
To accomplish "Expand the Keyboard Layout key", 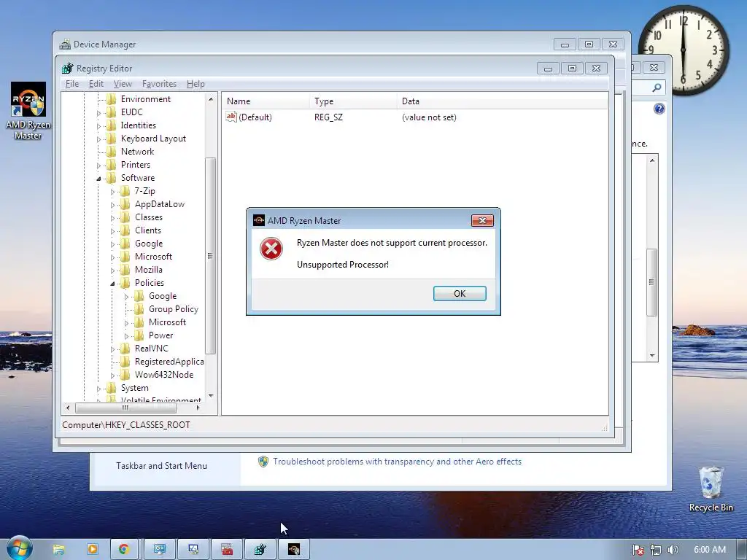I will pyautogui.click(x=98, y=139).
